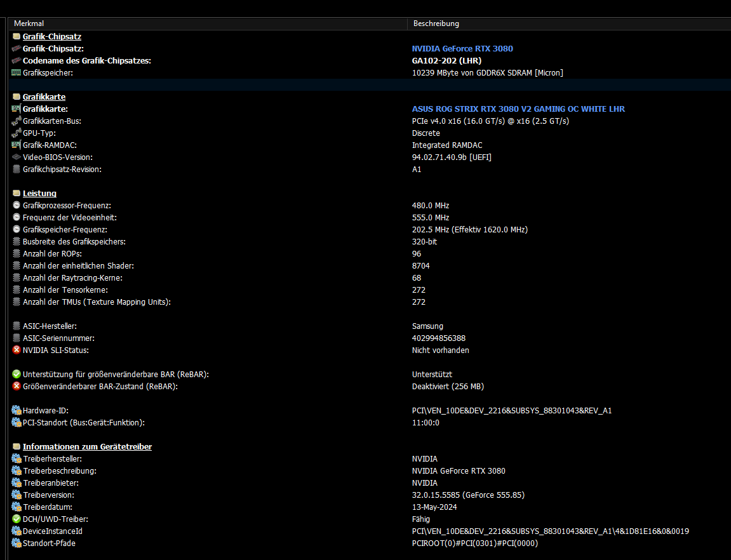Click the icon beside Anzahl der ROPs

click(x=17, y=253)
